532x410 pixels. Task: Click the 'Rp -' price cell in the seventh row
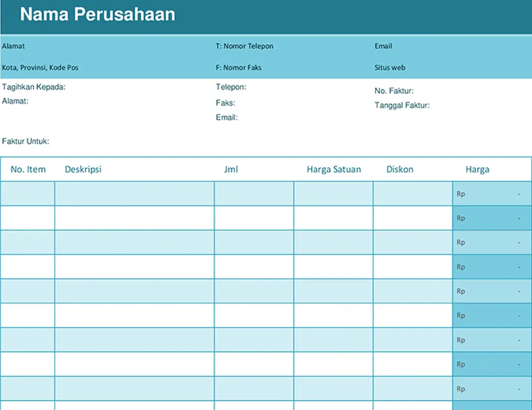pyautogui.click(x=492, y=340)
